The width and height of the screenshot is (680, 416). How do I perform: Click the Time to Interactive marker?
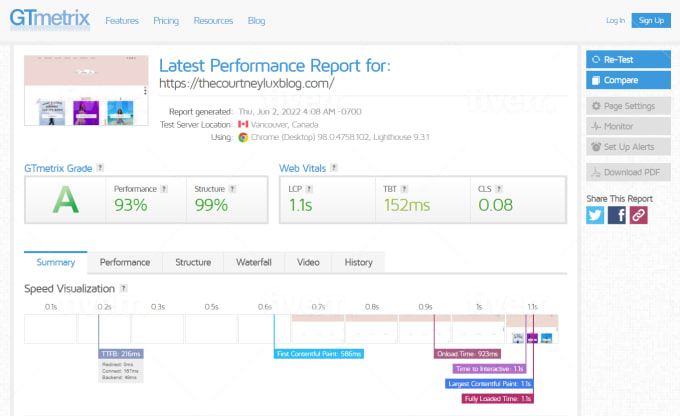(490, 369)
